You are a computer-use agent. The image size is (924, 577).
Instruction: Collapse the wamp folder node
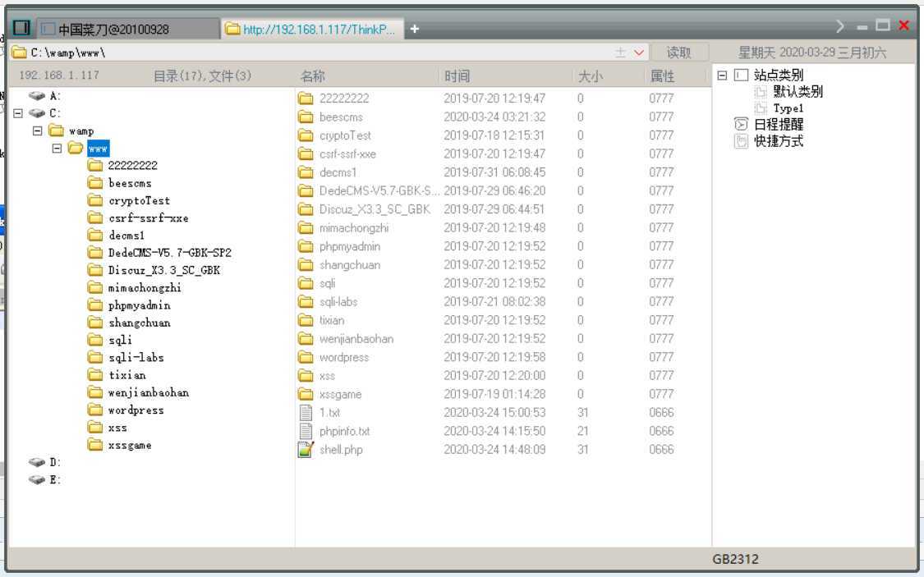tap(38, 131)
